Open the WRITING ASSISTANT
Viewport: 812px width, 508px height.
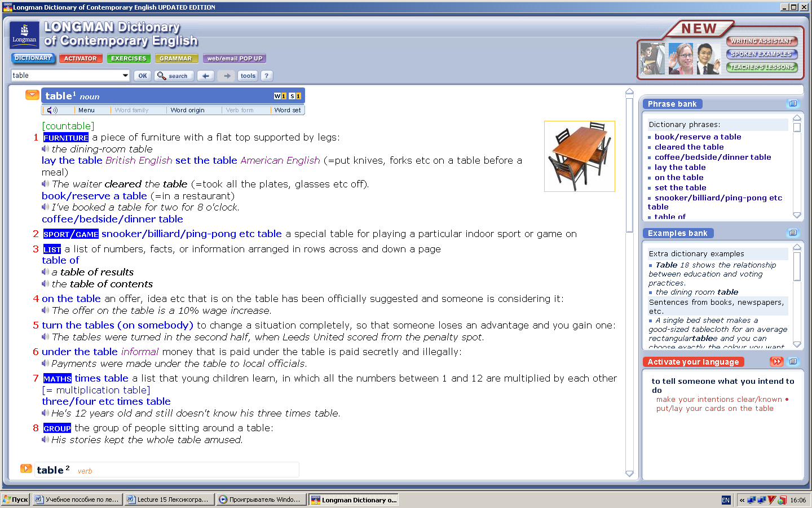(x=762, y=41)
